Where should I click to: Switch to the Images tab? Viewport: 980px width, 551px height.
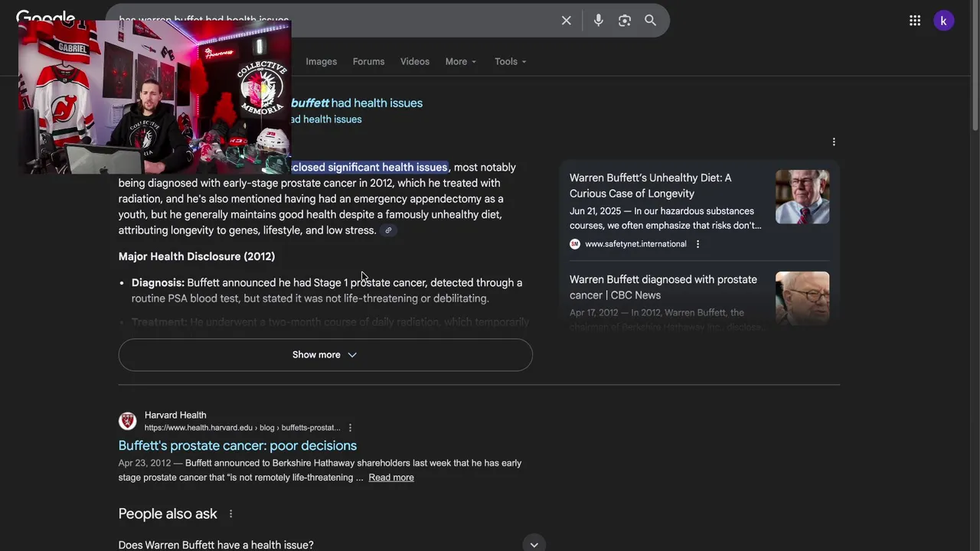(322, 61)
